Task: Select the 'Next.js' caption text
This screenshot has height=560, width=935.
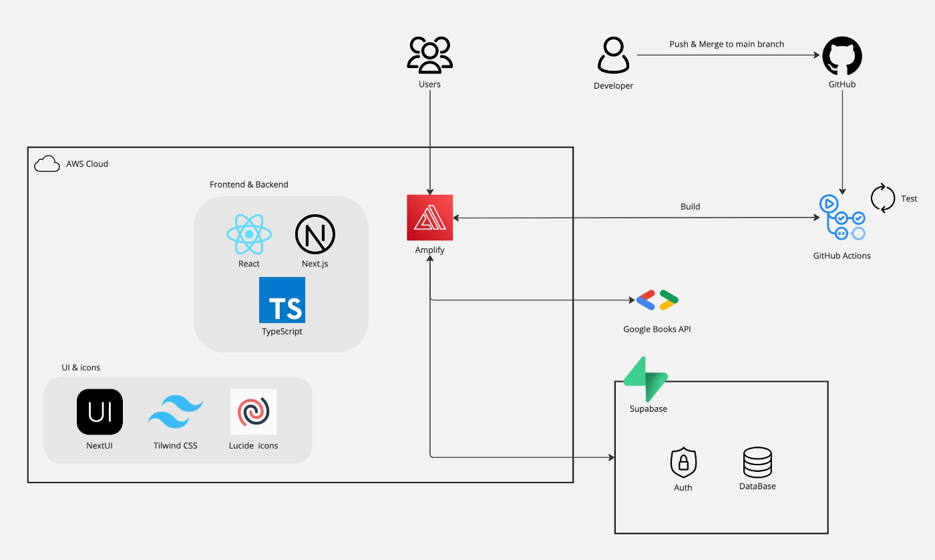Action: (x=315, y=264)
